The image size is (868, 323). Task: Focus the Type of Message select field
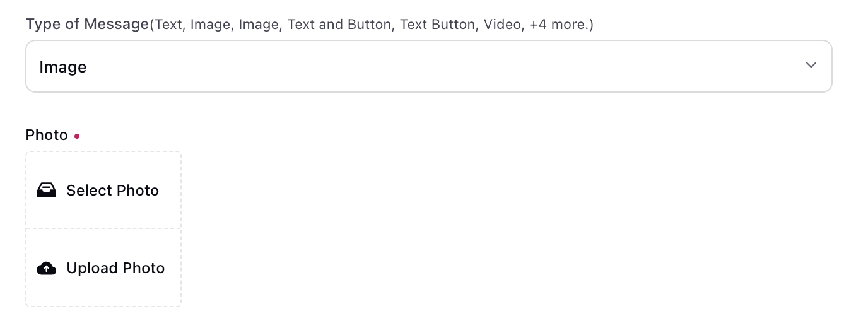[x=429, y=66]
